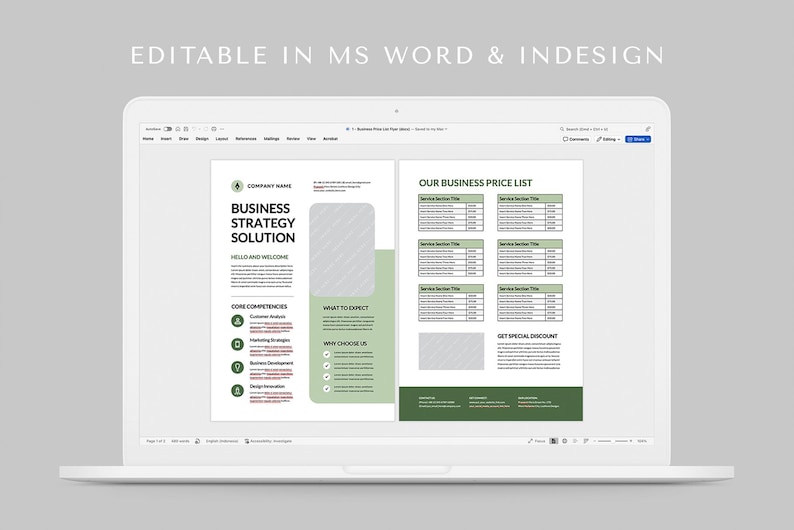Click the zoom in plus button

631,441
